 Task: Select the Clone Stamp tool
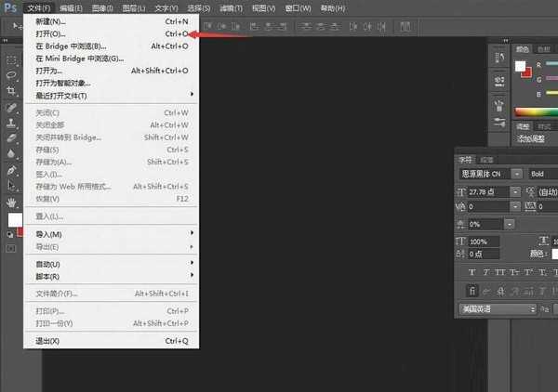pyautogui.click(x=12, y=122)
